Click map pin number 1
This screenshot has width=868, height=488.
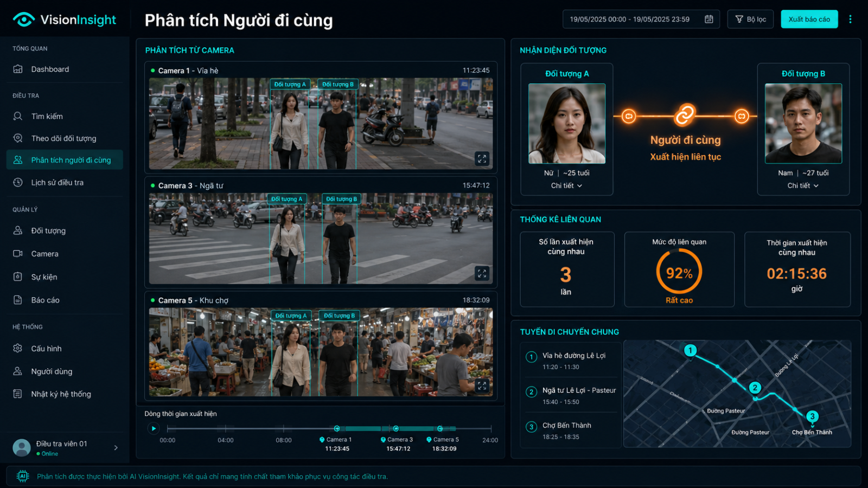pyautogui.click(x=690, y=350)
